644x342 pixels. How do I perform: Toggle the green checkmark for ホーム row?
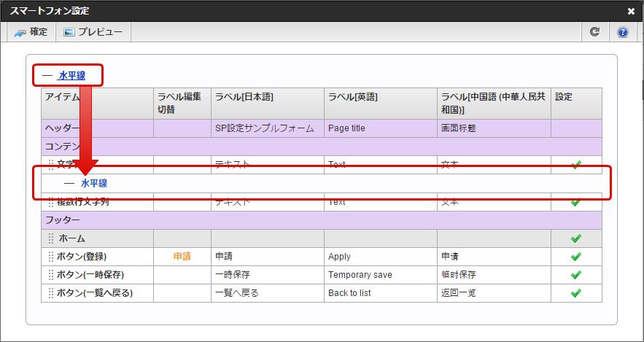click(x=575, y=238)
